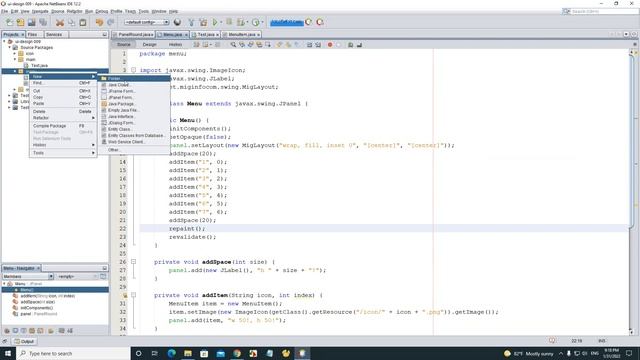Image resolution: width=640 pixels, height=360 pixels.
Task: Click Compile Package in context menu
Action: (x=63, y=126)
